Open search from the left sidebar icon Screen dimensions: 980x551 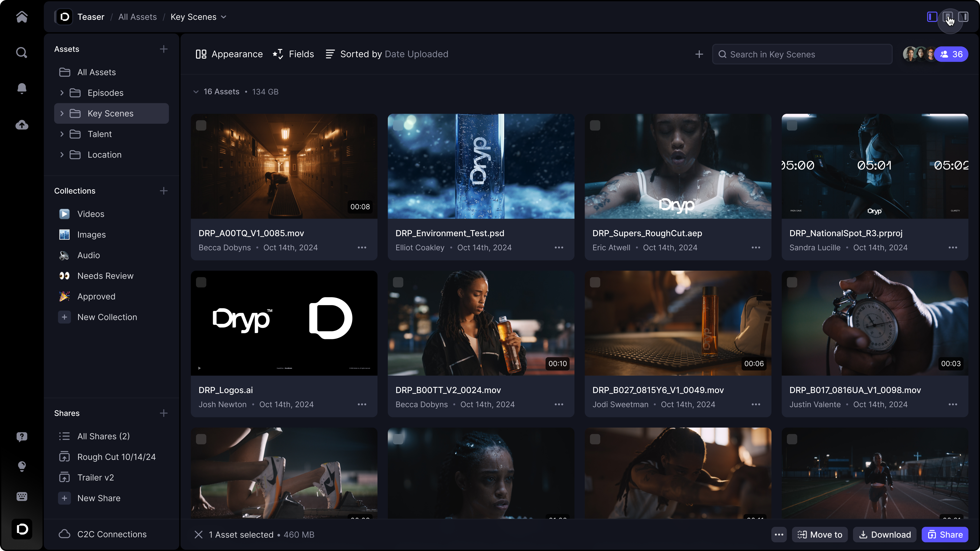[22, 53]
